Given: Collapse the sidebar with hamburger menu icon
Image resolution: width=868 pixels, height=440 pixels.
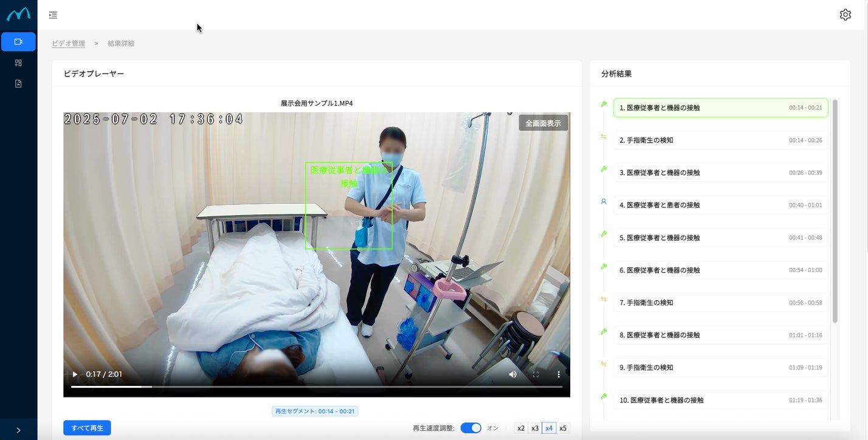Looking at the screenshot, I should [x=53, y=15].
